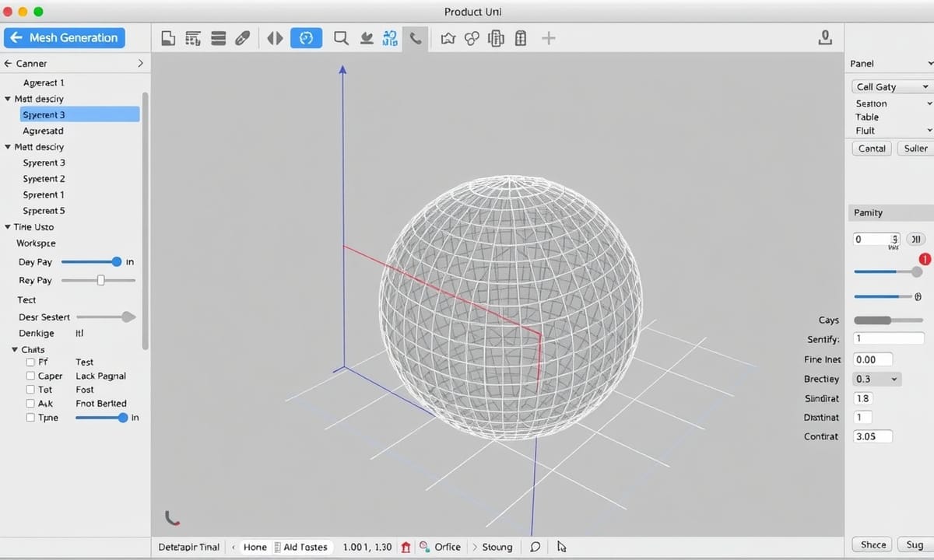Screen dimensions: 934x560
Task: Click the phone handset icon in toolbar
Action: tap(416, 38)
